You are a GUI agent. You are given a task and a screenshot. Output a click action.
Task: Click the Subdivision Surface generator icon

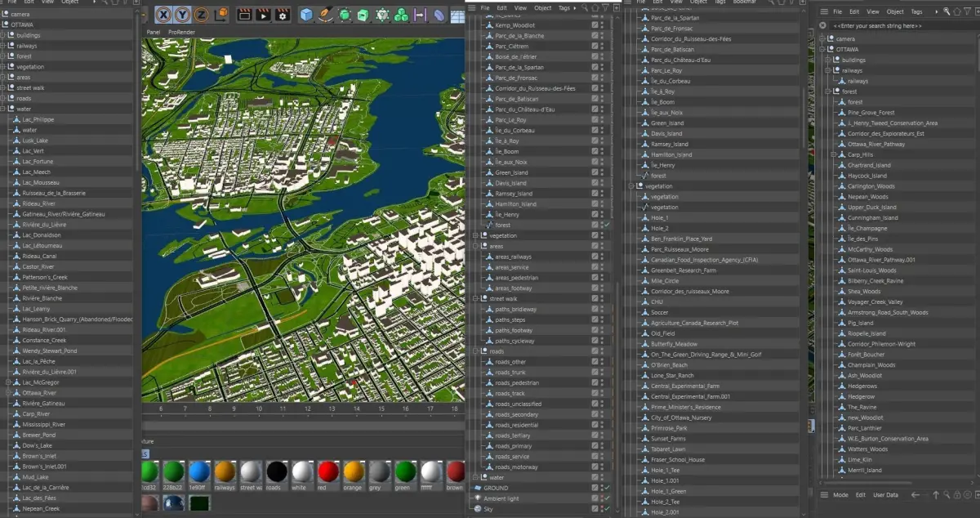345,14
